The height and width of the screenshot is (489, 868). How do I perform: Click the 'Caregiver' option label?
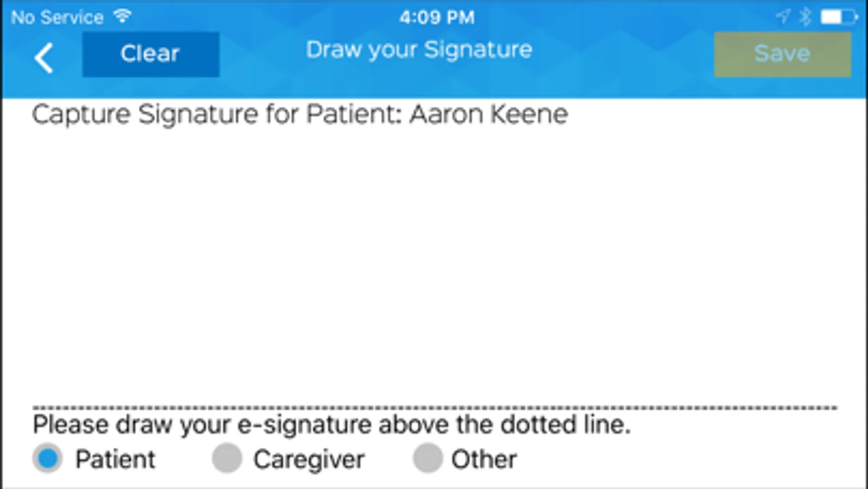click(x=309, y=460)
